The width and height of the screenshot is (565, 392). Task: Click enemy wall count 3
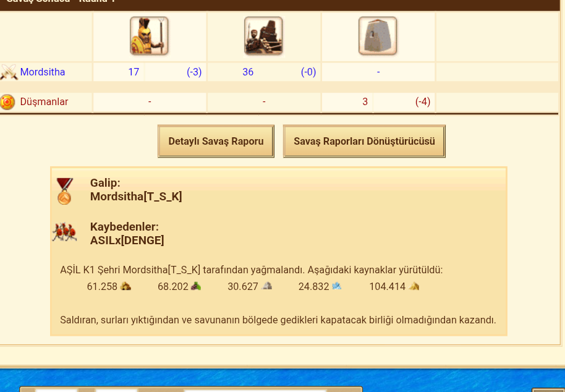[365, 102]
